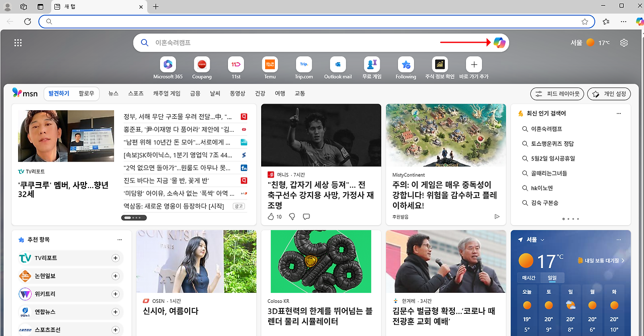Select the 팔로우 tab
This screenshot has width=644, height=336.
pyautogui.click(x=87, y=94)
